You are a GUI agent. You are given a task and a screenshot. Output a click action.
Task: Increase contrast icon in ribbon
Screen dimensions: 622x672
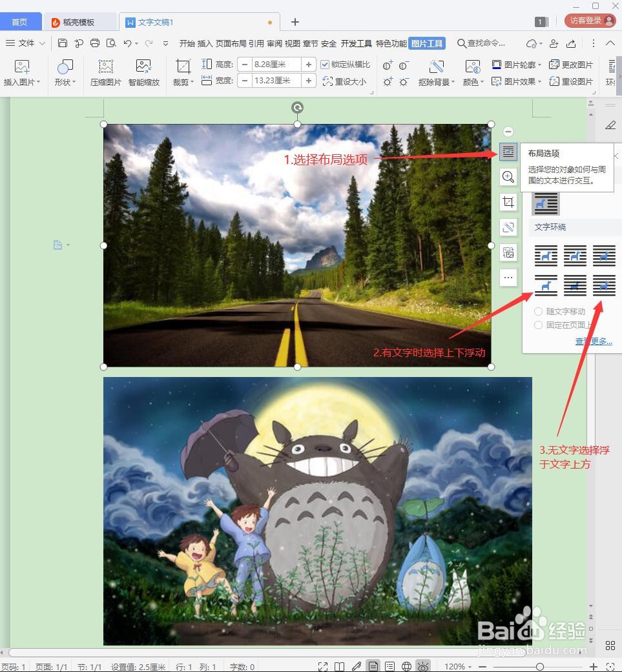click(x=388, y=65)
